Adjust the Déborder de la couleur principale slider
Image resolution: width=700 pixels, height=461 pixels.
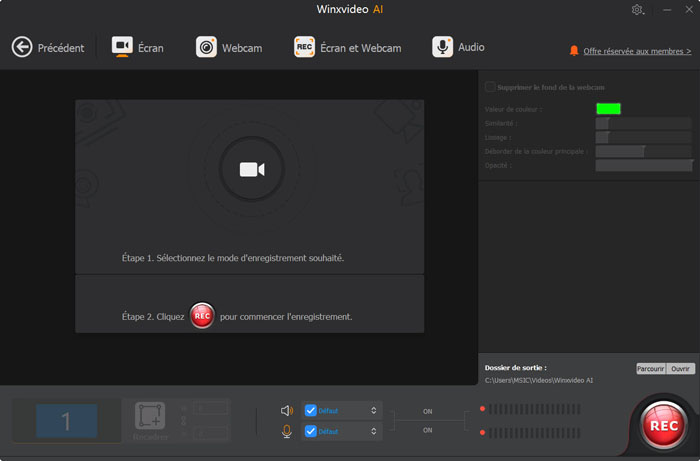pyautogui.click(x=643, y=152)
